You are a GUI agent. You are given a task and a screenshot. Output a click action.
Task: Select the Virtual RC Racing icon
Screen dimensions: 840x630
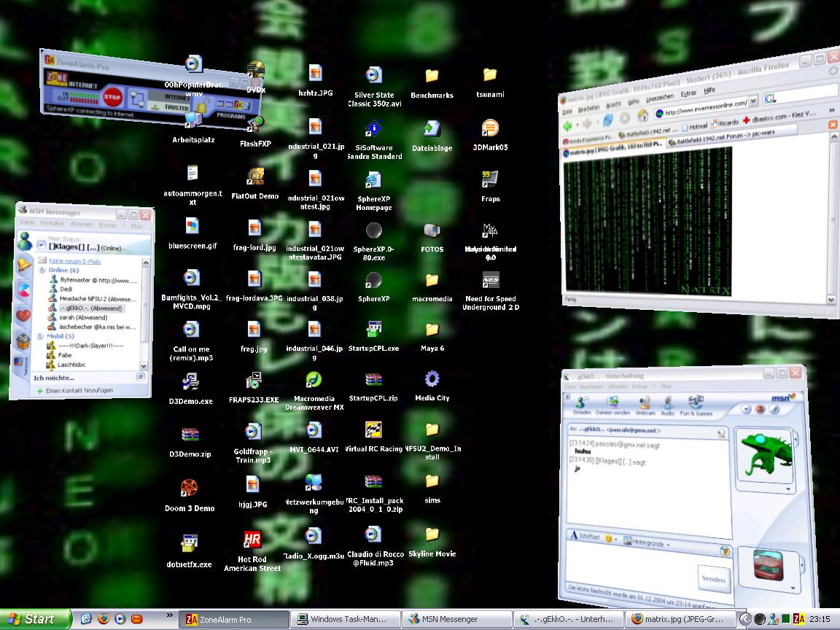click(x=374, y=437)
